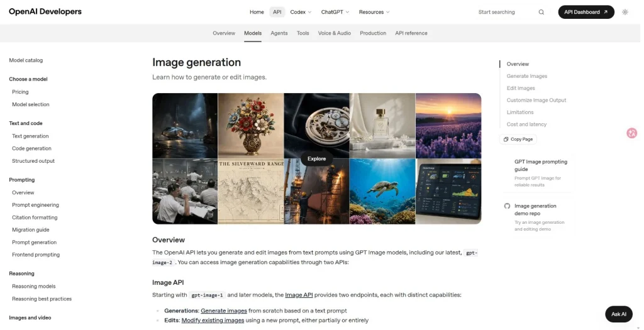This screenshot has height=330, width=644.
Task: Toggle the light/dark theme sun icon
Action: point(625,13)
